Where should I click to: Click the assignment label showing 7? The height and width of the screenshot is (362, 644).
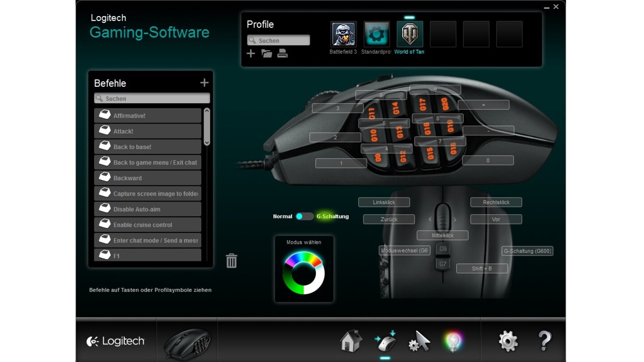tap(440, 141)
